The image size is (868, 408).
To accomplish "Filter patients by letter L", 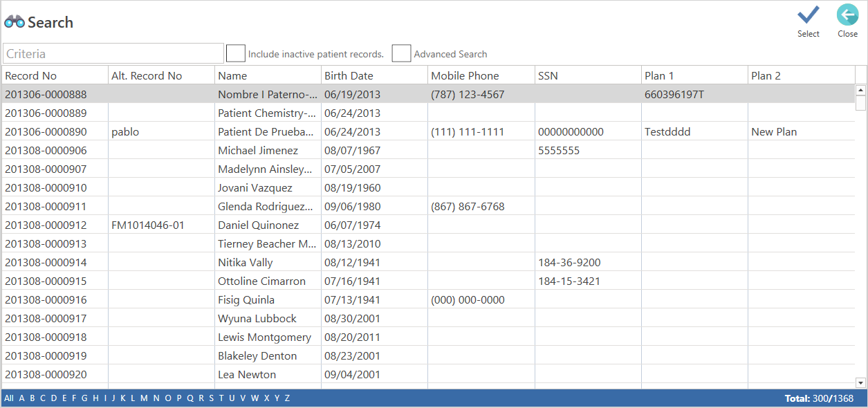I will point(133,398).
